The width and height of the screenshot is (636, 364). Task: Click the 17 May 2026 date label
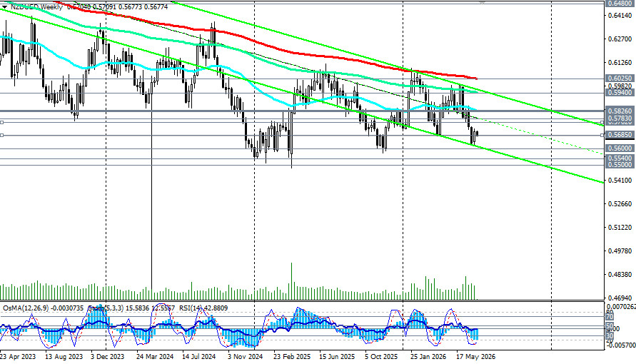pos(476,357)
